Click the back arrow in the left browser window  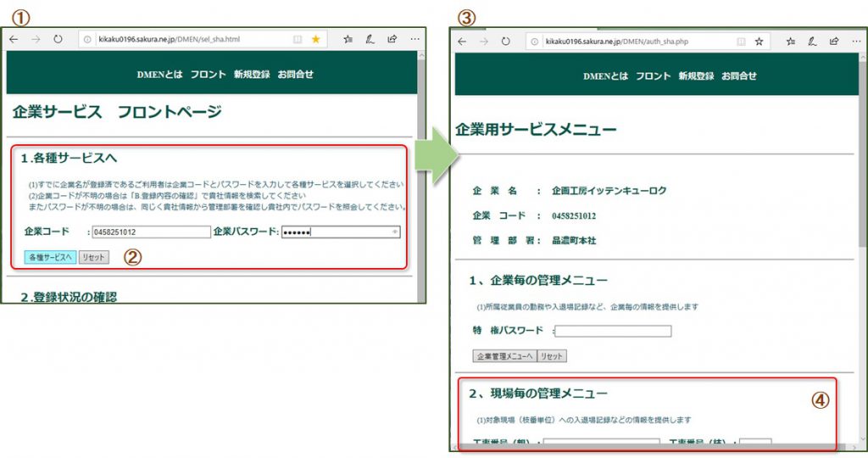point(14,39)
